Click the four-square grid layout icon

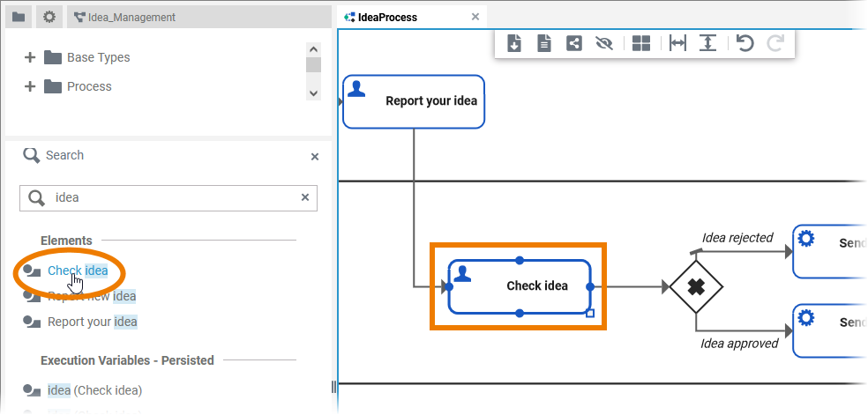[641, 43]
